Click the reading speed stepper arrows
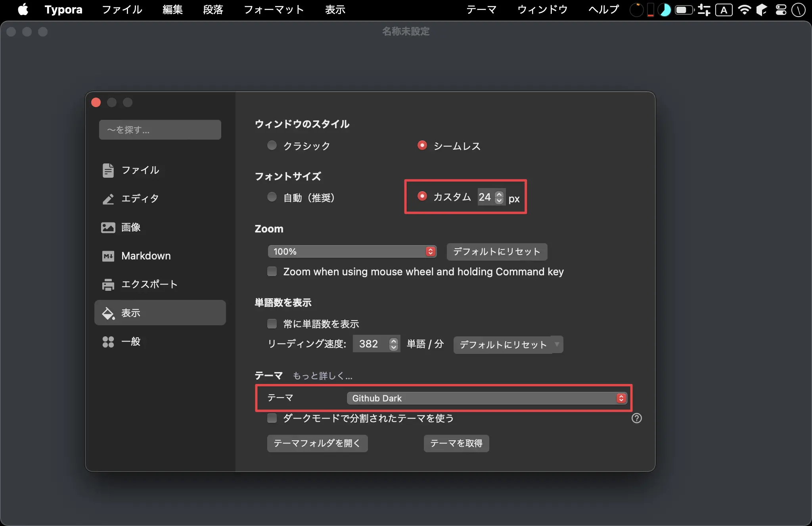Screen dimensions: 812x526 click(x=393, y=344)
